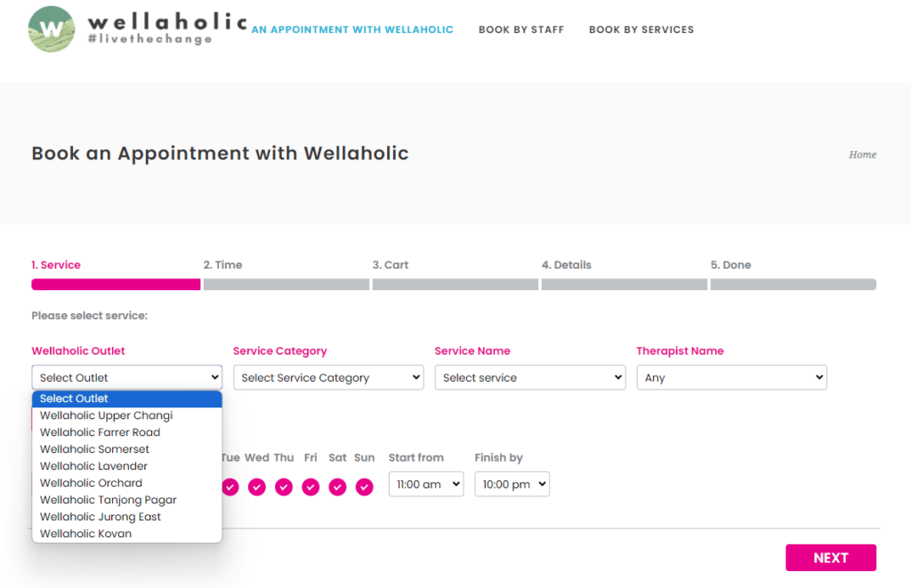Expand the Therapist Name dropdown
Viewport: 911px width, 588px height.
(731, 377)
